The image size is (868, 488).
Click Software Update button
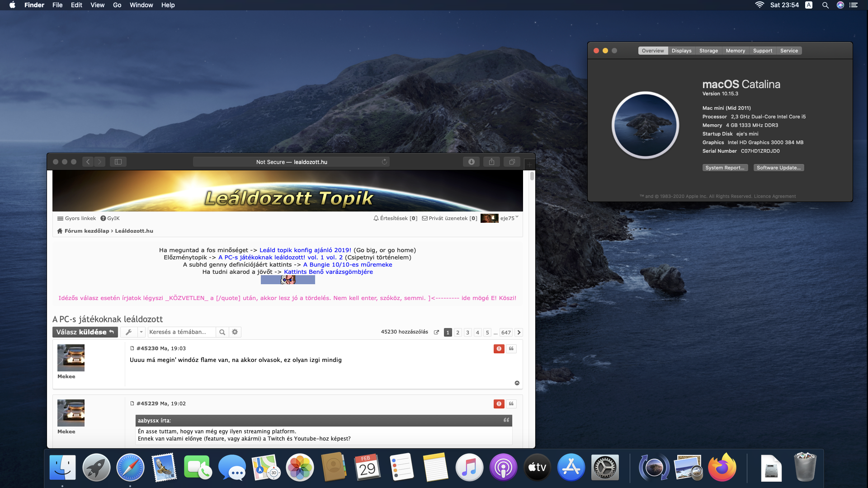click(x=778, y=168)
